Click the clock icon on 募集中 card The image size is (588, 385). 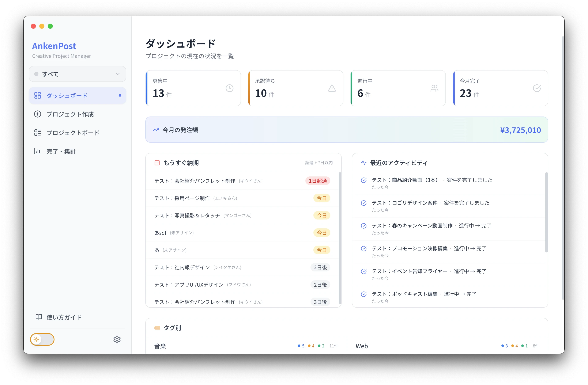point(229,88)
